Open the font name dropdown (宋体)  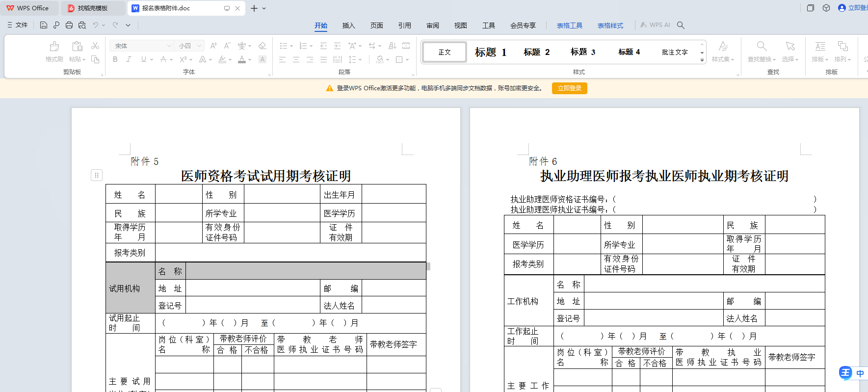coord(169,46)
